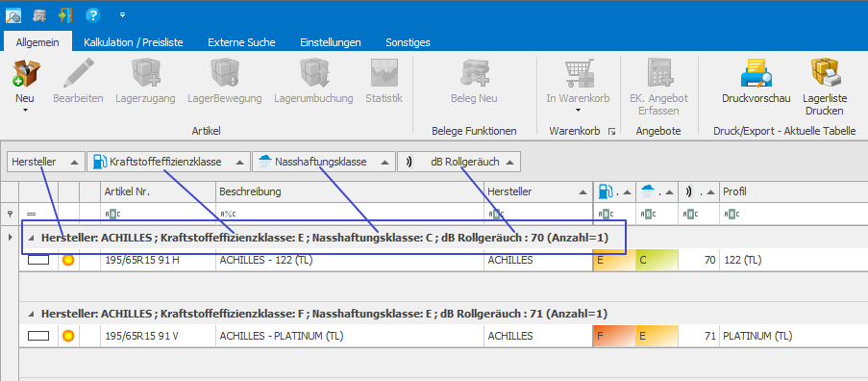
Task: Select the 195/65R15 91 H article cell
Action: click(158, 260)
